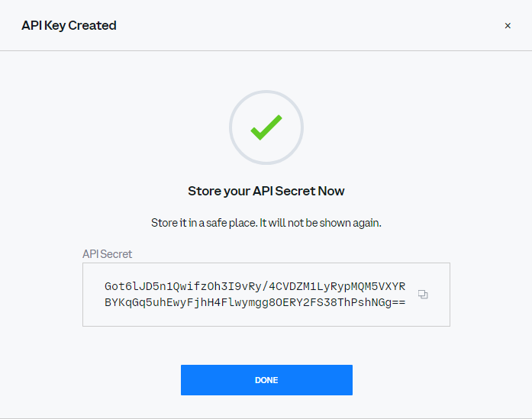
Task: Click the "Store your API Secret Now" heading
Action: [x=266, y=191]
